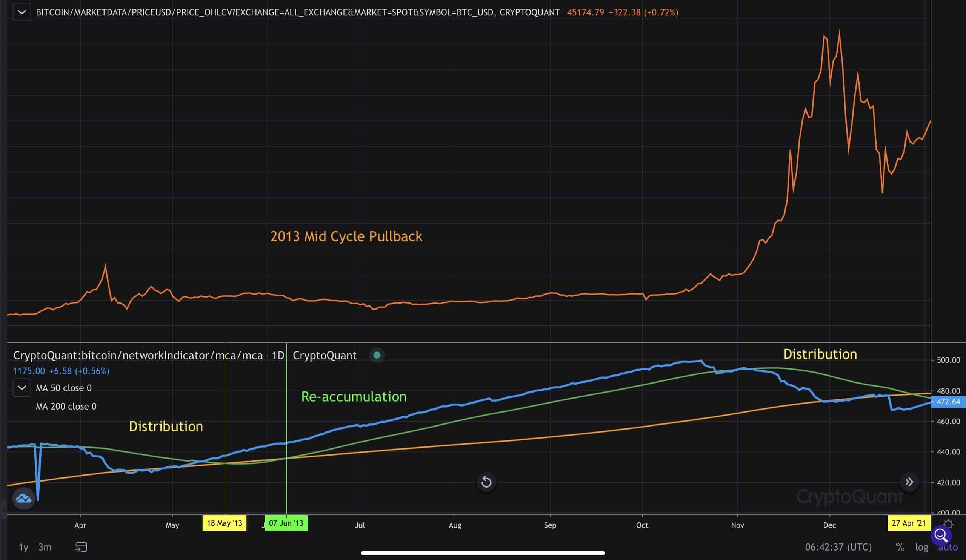This screenshot has width=966, height=560.
Task: Open timezone menu at 06:42:37 (UTC)
Action: click(838, 547)
